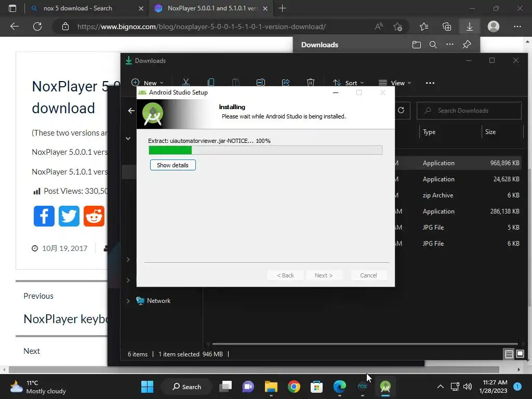Click the Edge Downloads toolbar button
Image resolution: width=532 pixels, height=399 pixels.
click(x=470, y=26)
